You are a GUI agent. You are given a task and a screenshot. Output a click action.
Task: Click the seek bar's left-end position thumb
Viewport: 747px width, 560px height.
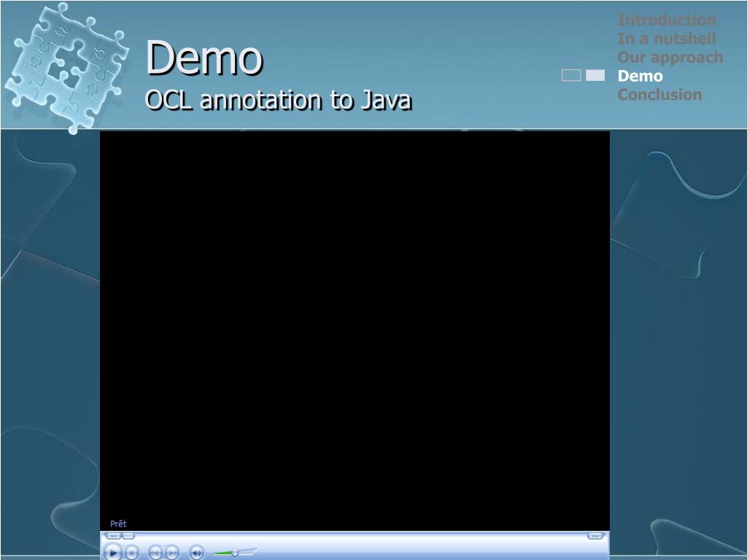click(128, 536)
